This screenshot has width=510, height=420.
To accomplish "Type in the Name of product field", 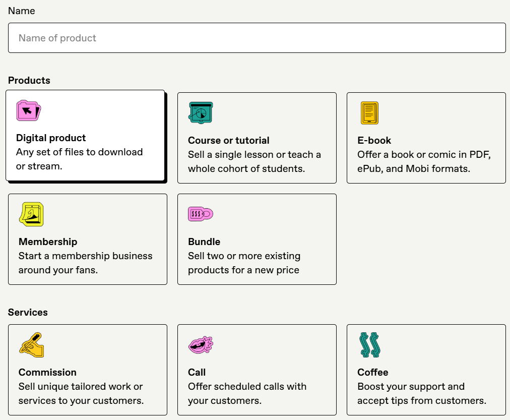I will click(257, 38).
